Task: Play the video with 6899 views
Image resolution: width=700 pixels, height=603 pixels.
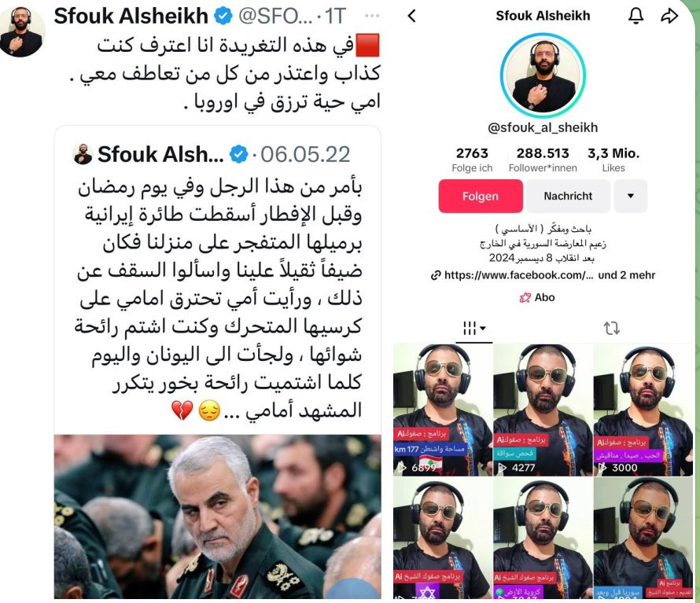Action: (x=443, y=410)
